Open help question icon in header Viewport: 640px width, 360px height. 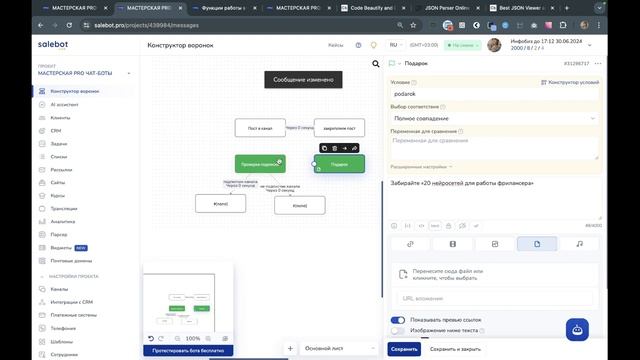[x=358, y=45]
